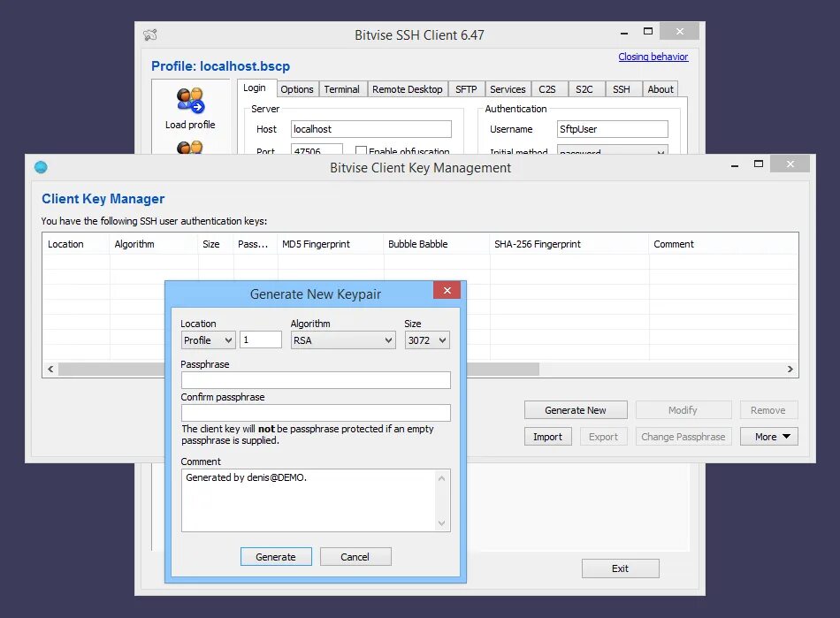This screenshot has width=840, height=618.
Task: Click the Bubble Babble column header
Action: pyautogui.click(x=436, y=244)
